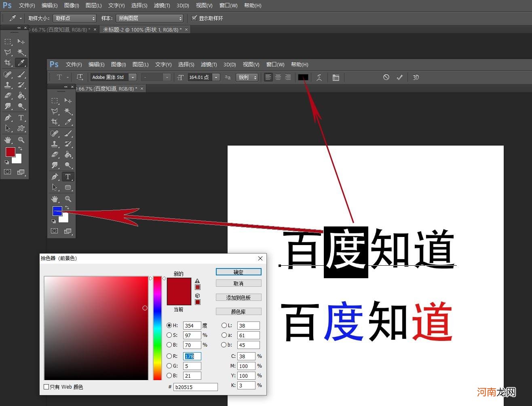Select the G radio button in color picker

[169, 366]
